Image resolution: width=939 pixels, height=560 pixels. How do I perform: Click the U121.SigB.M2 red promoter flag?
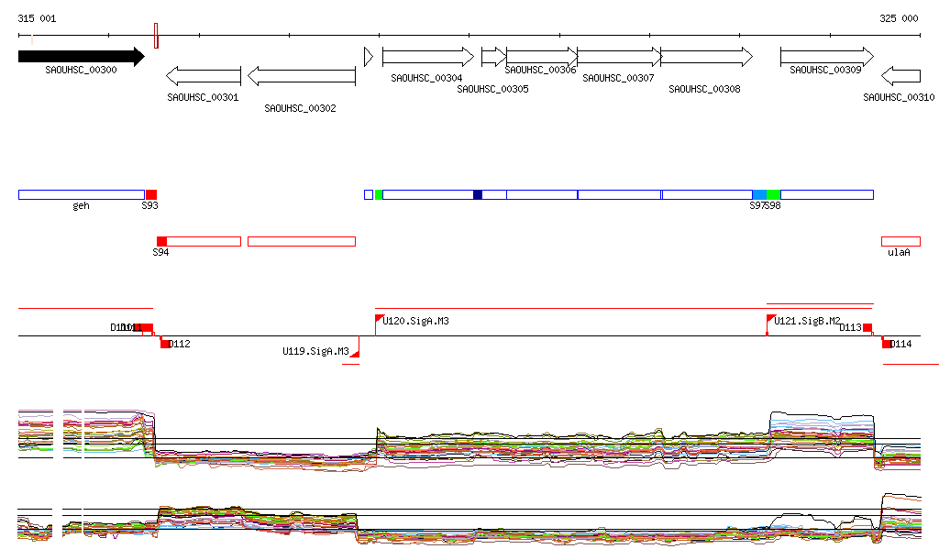coord(771,320)
